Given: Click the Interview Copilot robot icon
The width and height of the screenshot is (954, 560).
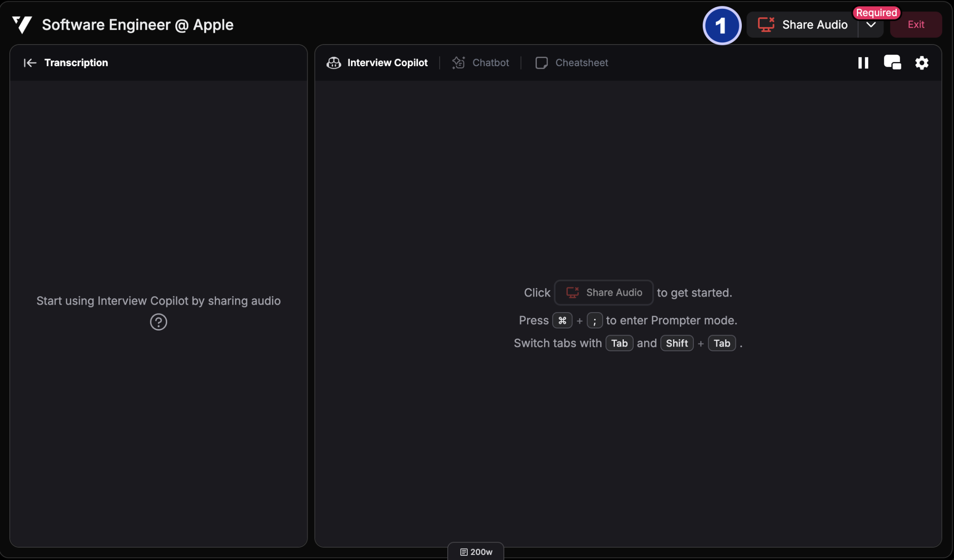Looking at the screenshot, I should coord(334,62).
